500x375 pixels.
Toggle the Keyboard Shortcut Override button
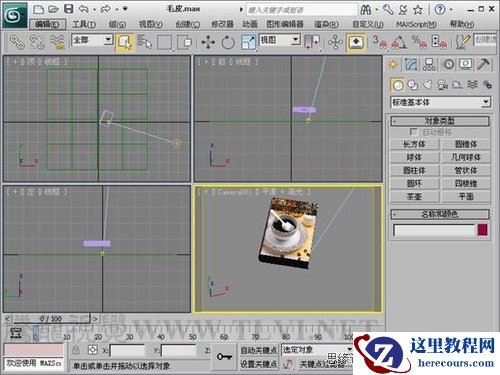(356, 42)
